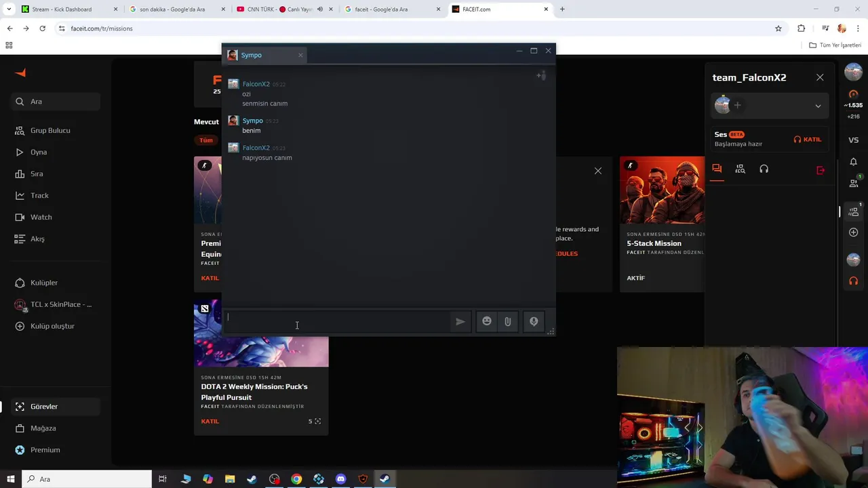Screen dimensions: 868x488
Task: Click the FACEIT sidebar Ara search field
Action: pos(56,102)
